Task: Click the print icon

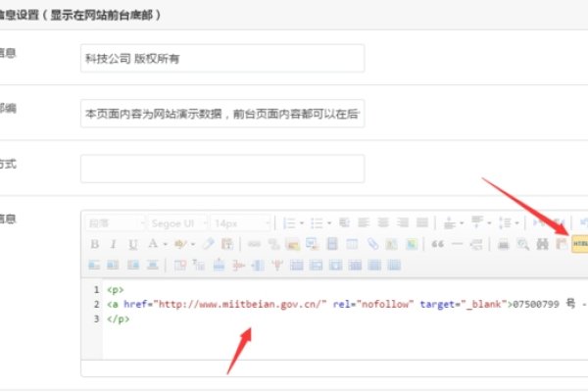Action: tap(504, 245)
